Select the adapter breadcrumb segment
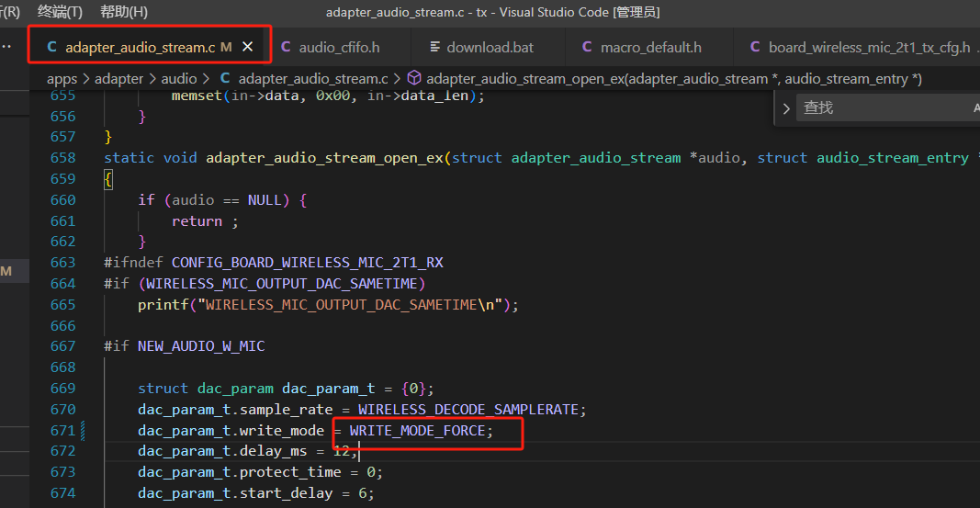This screenshot has height=508, width=980. 118,79
